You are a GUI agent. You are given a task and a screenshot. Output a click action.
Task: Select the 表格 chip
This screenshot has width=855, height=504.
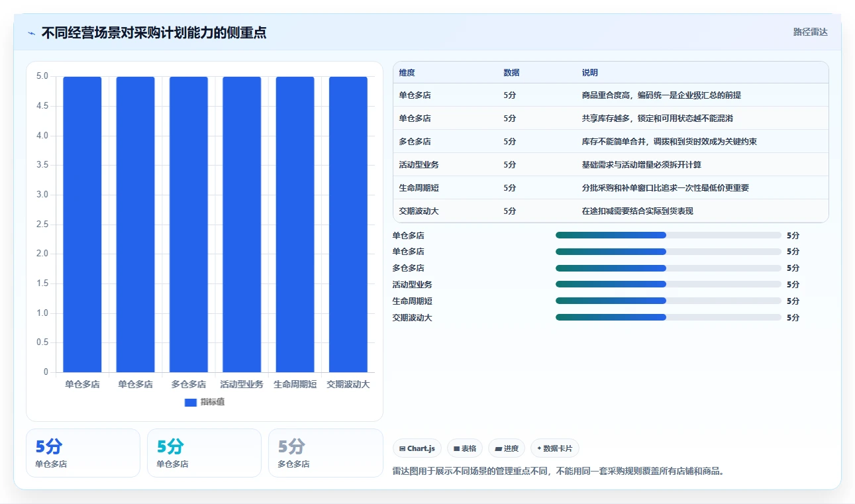click(465, 448)
